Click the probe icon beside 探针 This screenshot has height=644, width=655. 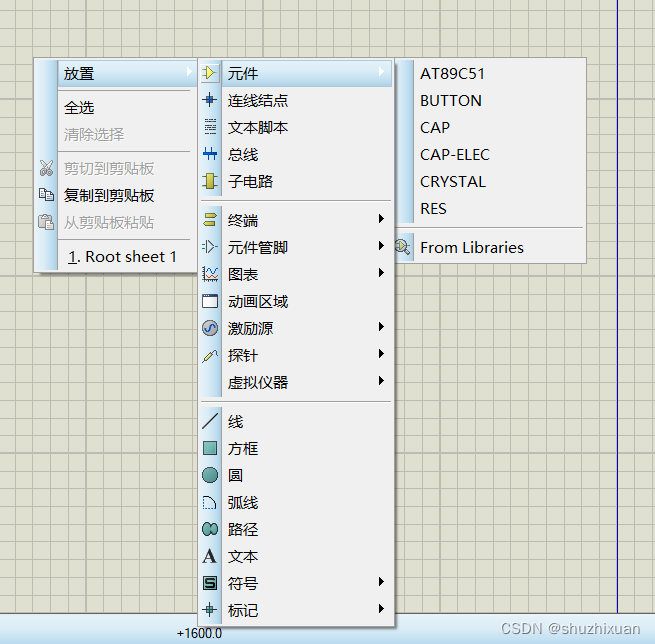pos(210,355)
